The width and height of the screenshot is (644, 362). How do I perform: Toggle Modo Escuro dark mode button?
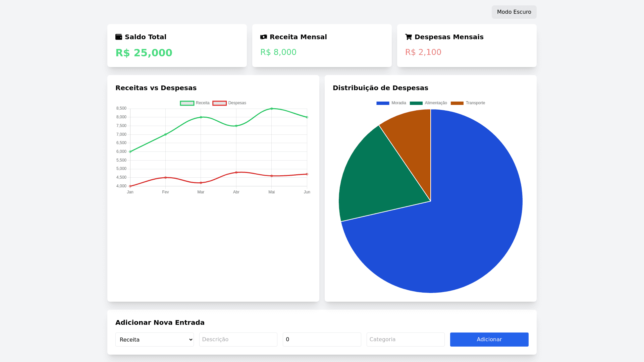click(514, 12)
